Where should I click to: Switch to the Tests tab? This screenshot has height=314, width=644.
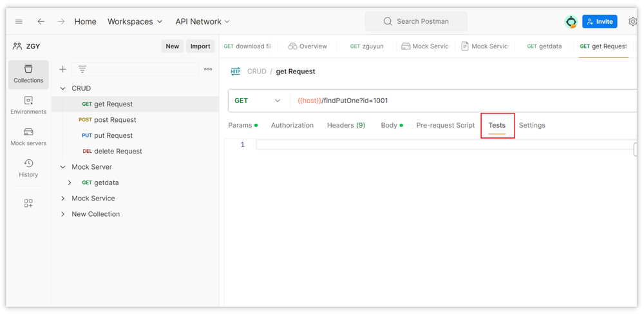click(x=497, y=125)
